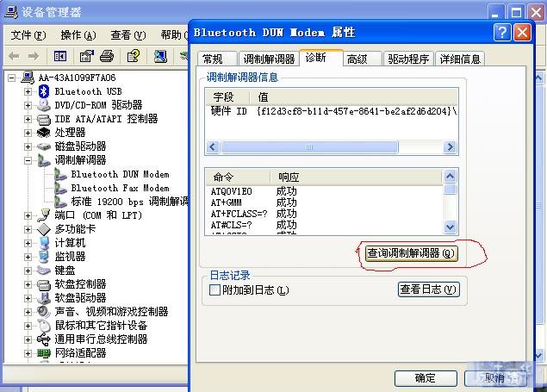Image resolution: width=547 pixels, height=392 pixels.
Task: Select the IDE ATA/ATAPI 控制器 icon
Action: [44, 119]
